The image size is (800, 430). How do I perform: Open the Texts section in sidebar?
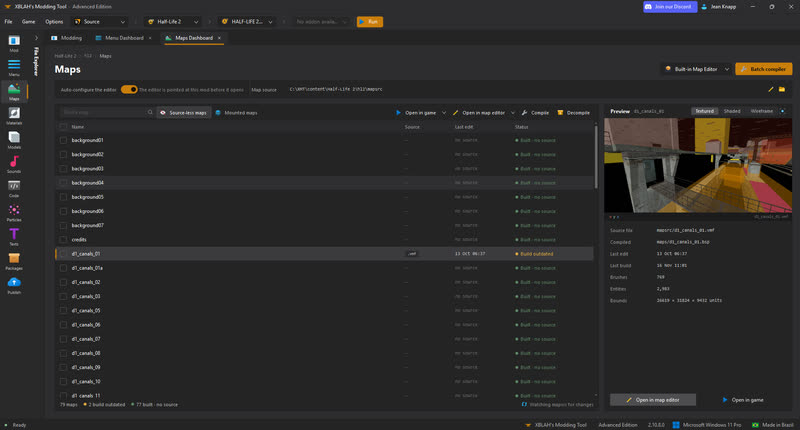coord(14,237)
